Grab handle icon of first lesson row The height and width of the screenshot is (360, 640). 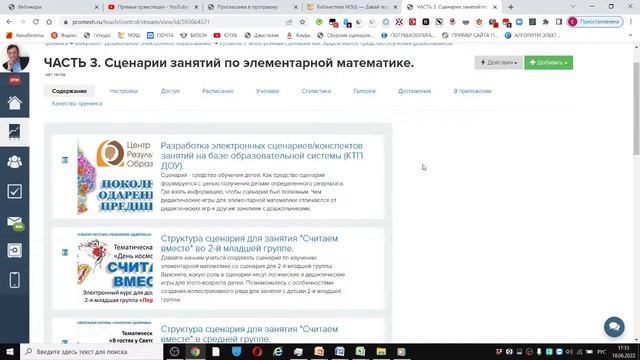click(x=65, y=160)
